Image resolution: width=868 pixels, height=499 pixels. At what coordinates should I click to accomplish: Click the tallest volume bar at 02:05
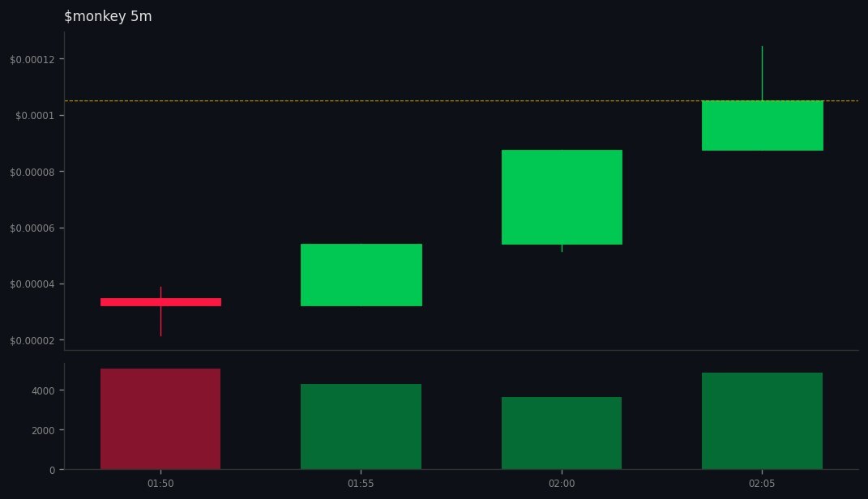(762, 421)
